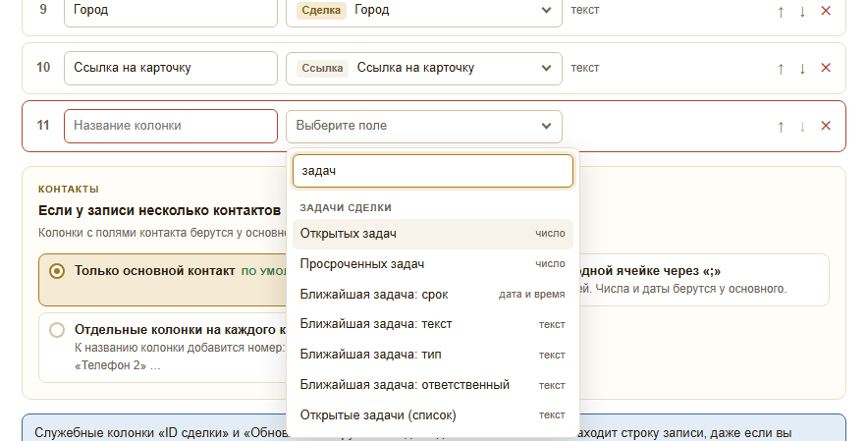Select Ближайшая задача: тип
This screenshot has height=441, width=868.
[433, 355]
